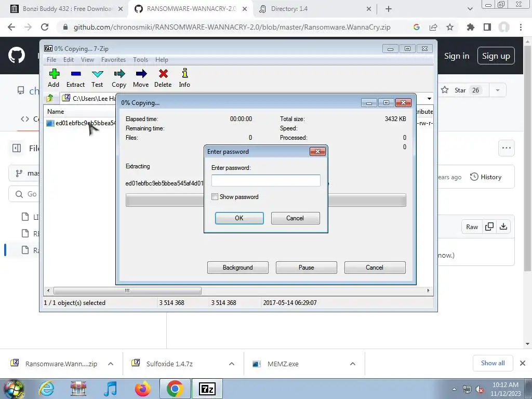Open Chrome tab search chevron

[470, 9]
